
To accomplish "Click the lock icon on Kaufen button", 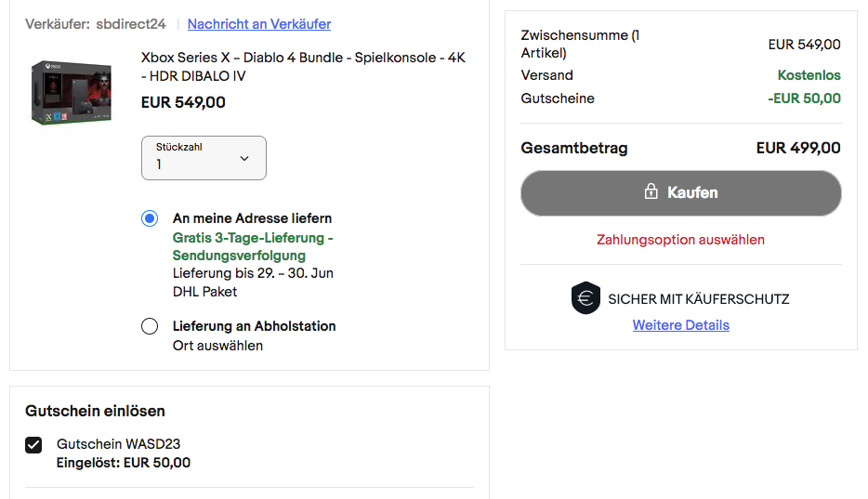I will click(x=651, y=191).
